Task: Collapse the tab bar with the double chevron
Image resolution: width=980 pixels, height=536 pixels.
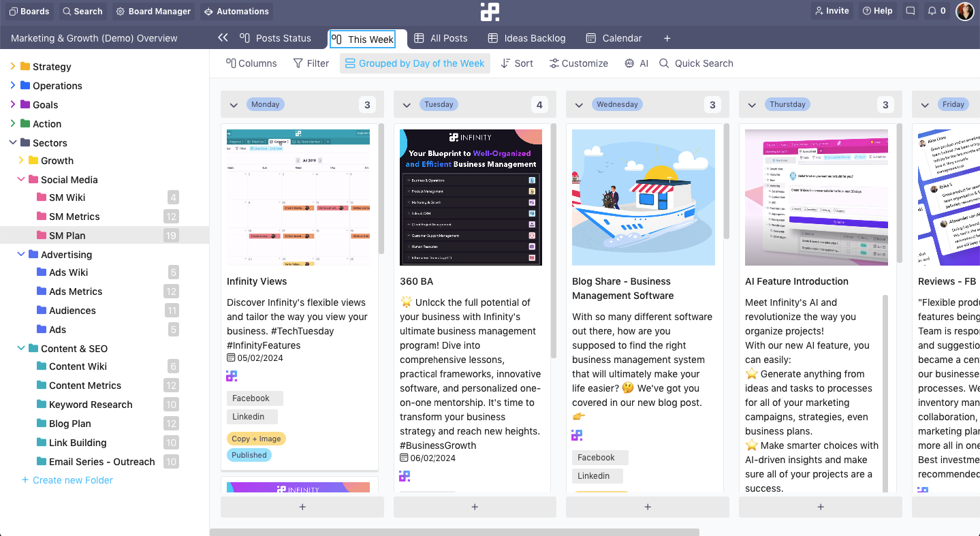Action: coord(223,38)
